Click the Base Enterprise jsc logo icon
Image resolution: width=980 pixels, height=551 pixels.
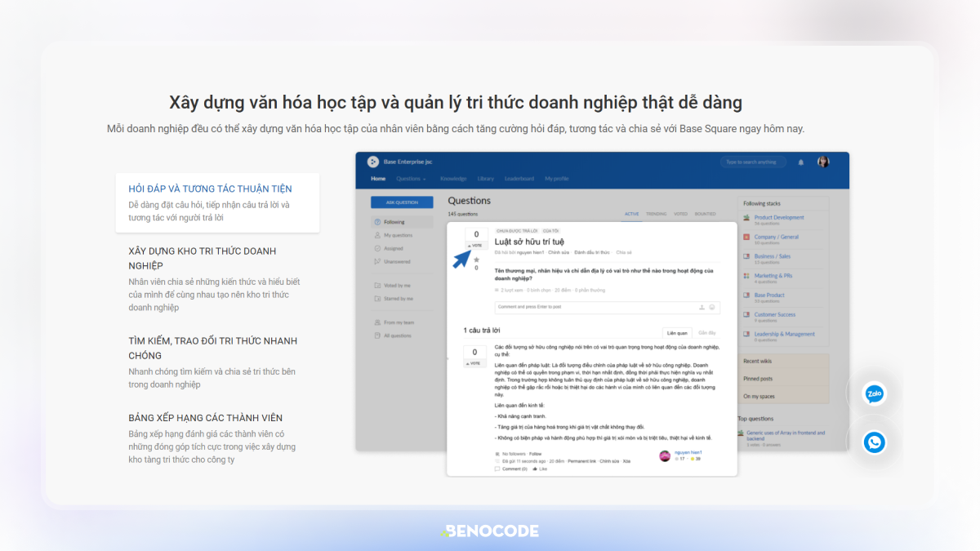[373, 162]
